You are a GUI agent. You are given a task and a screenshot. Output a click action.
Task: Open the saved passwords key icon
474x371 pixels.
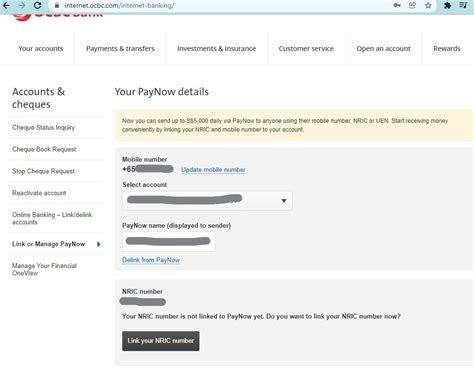[397, 5]
